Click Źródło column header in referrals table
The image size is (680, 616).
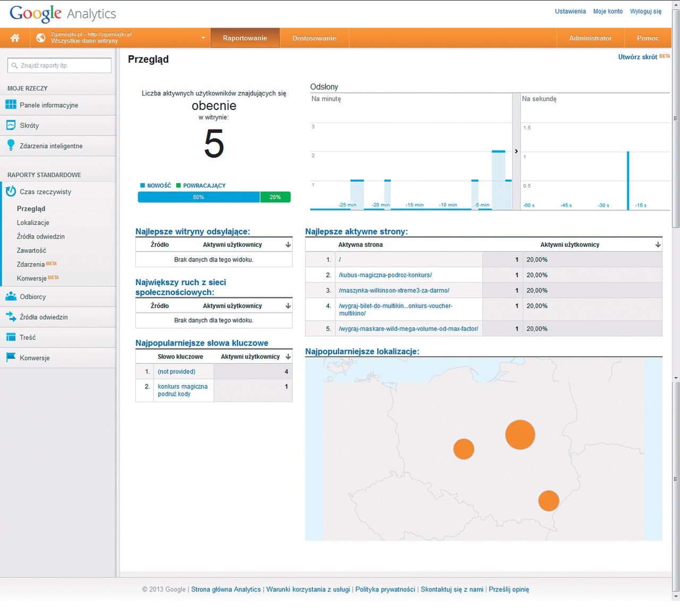[x=159, y=245]
